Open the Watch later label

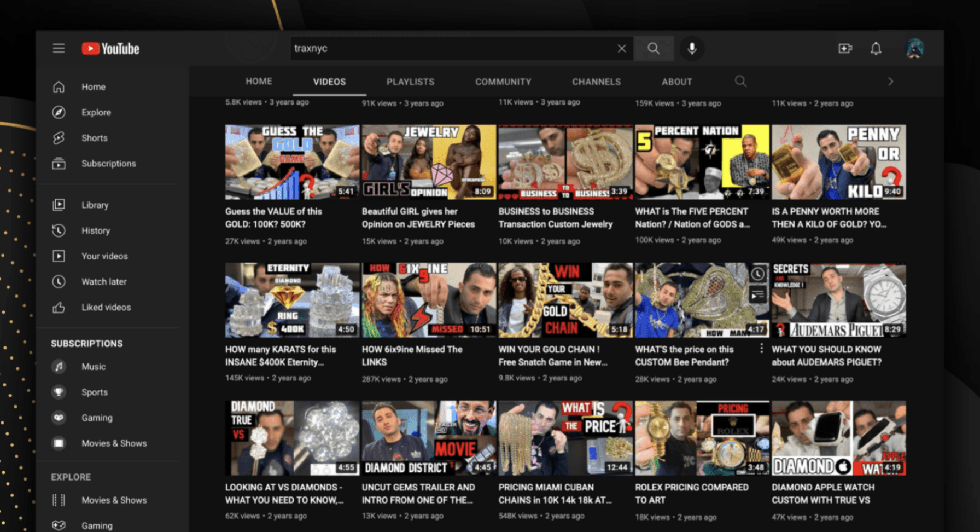point(104,281)
